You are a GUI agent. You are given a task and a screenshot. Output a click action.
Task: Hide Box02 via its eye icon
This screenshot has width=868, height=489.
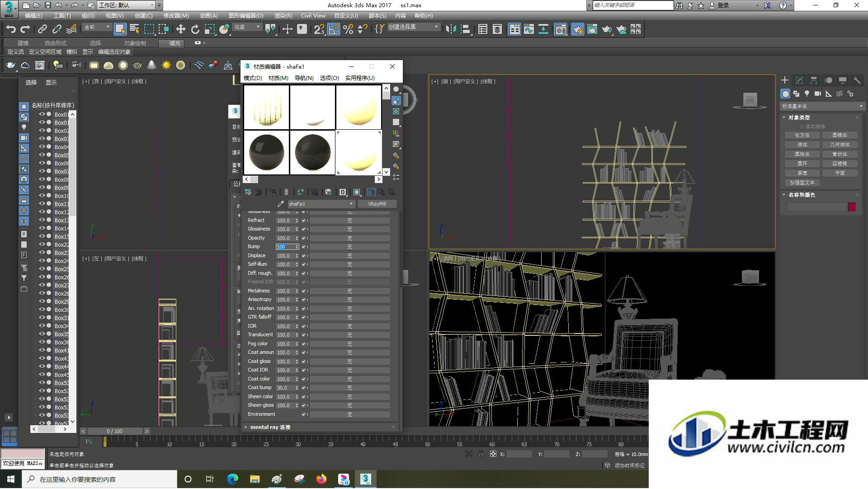click(x=42, y=131)
